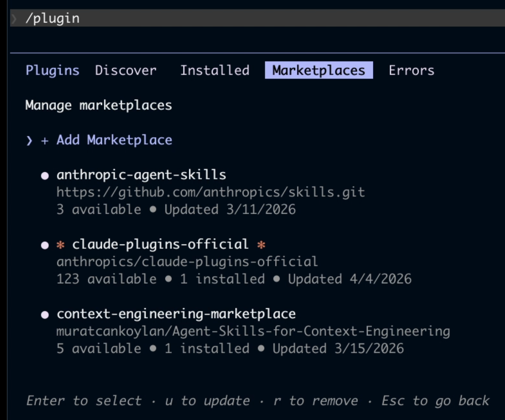The width and height of the screenshot is (505, 420).
Task: Click the anthropics/claude-plugins-official repo path
Action: tap(187, 262)
